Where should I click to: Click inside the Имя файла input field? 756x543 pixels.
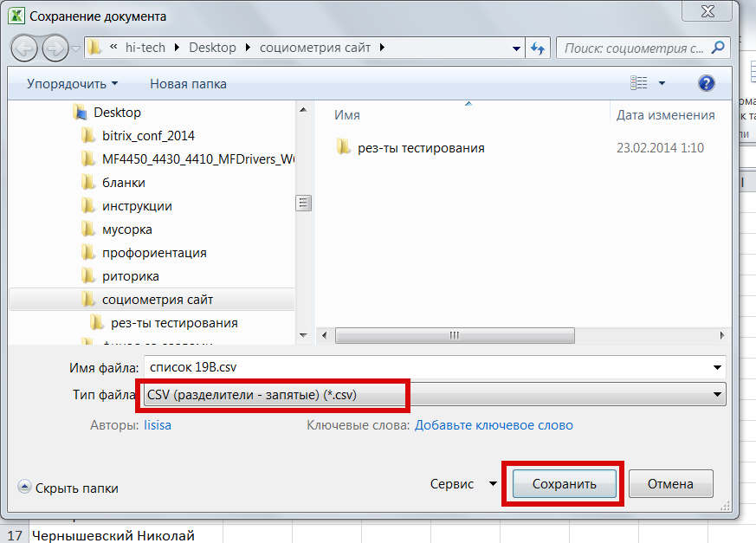pyautogui.click(x=346, y=366)
